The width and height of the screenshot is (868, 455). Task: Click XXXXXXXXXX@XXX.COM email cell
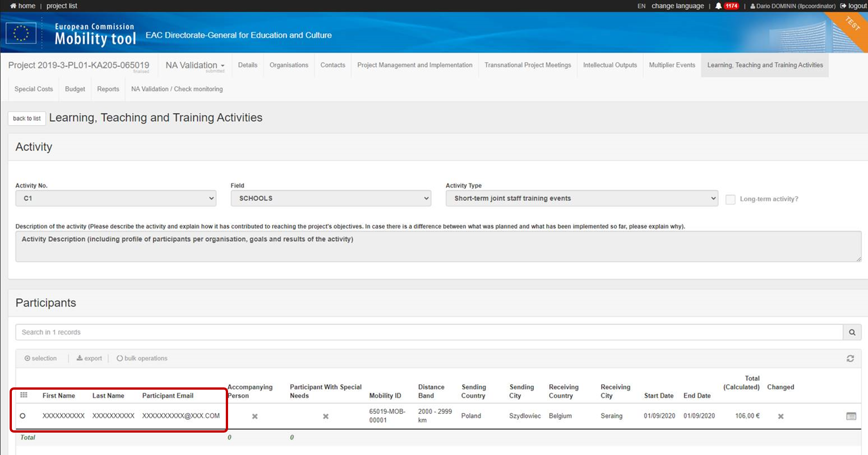click(181, 416)
